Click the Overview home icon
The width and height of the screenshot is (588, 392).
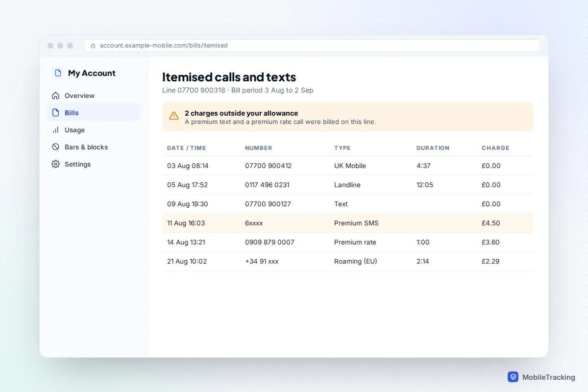[x=55, y=96]
